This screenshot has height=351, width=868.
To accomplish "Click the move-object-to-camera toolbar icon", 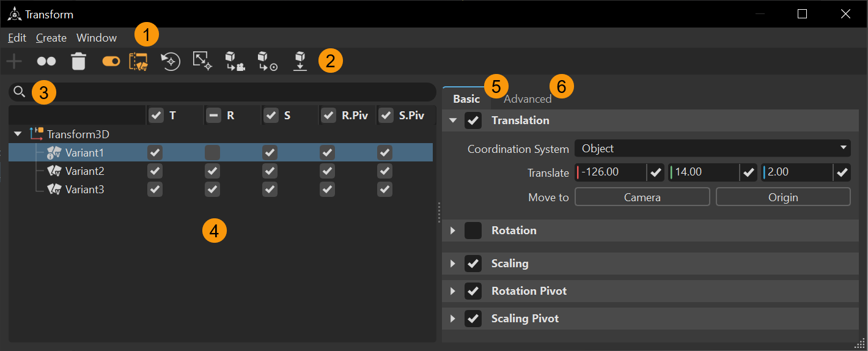I will (235, 61).
